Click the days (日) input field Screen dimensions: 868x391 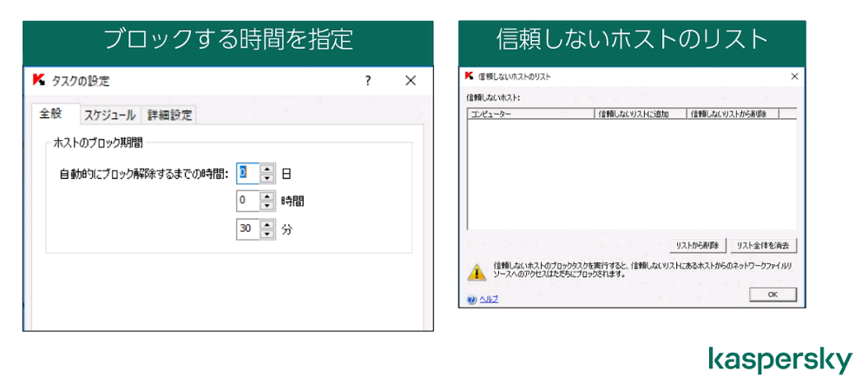point(247,174)
